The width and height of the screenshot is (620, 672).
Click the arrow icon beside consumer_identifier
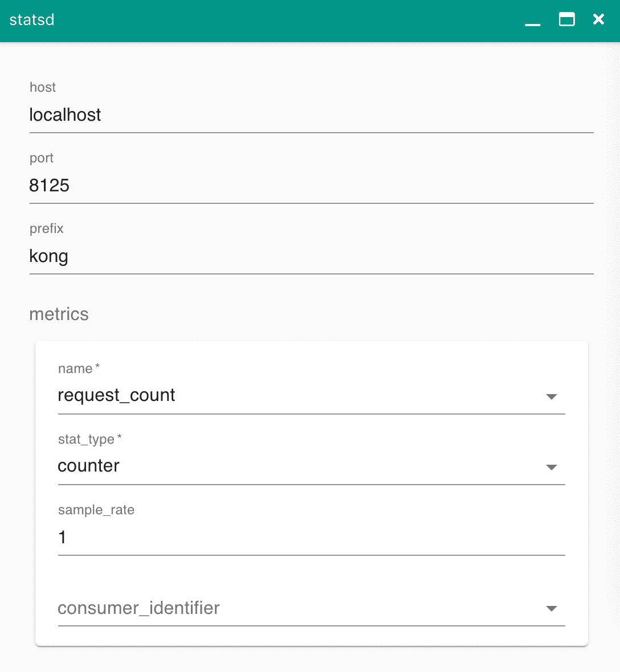(552, 609)
